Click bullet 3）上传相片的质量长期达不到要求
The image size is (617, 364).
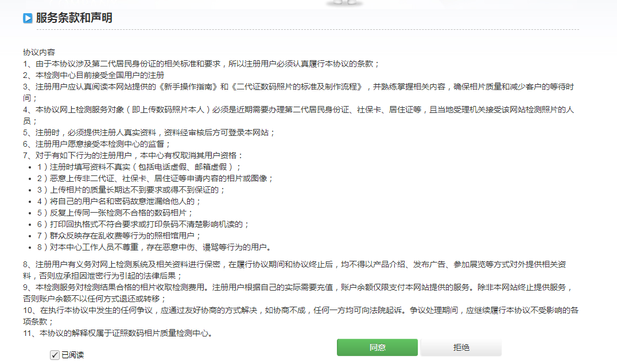pos(131,190)
